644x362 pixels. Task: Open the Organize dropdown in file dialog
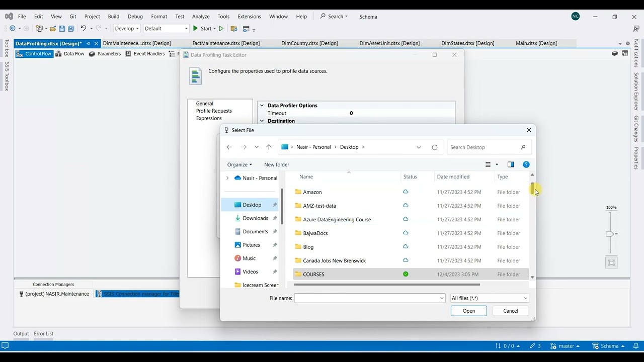(x=239, y=164)
